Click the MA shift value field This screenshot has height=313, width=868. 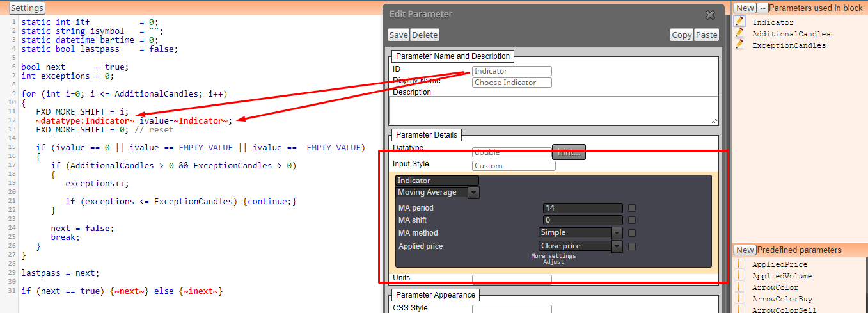click(583, 220)
